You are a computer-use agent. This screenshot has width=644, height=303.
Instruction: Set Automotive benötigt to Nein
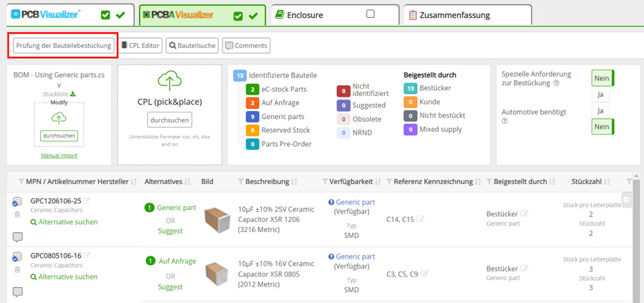(602, 127)
